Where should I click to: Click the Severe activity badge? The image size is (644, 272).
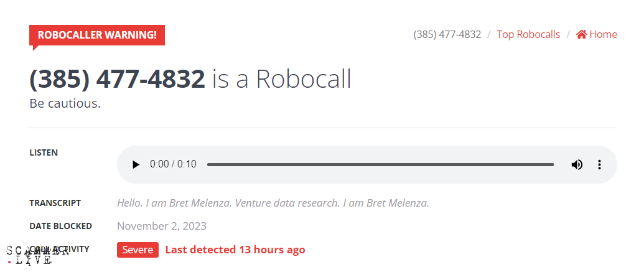(138, 250)
